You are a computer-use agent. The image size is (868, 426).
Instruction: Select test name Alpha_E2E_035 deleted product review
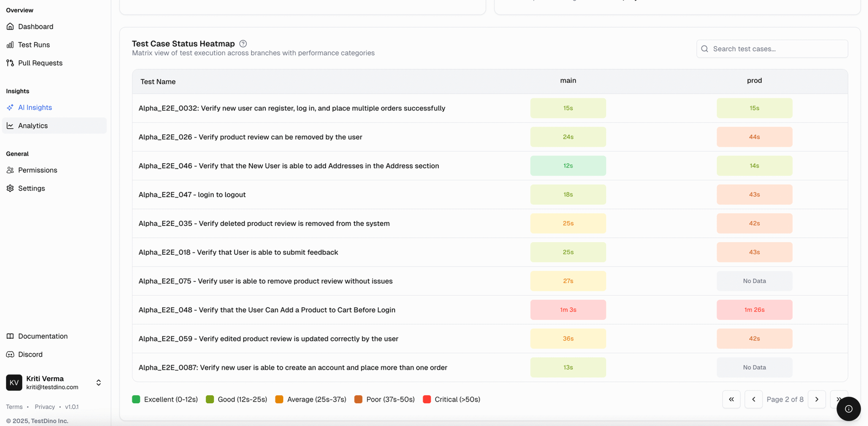pos(264,223)
